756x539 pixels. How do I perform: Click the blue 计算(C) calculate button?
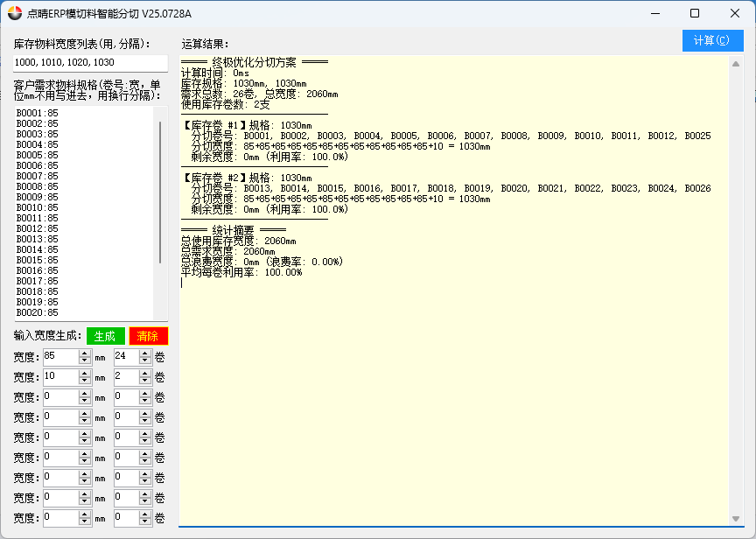(712, 41)
